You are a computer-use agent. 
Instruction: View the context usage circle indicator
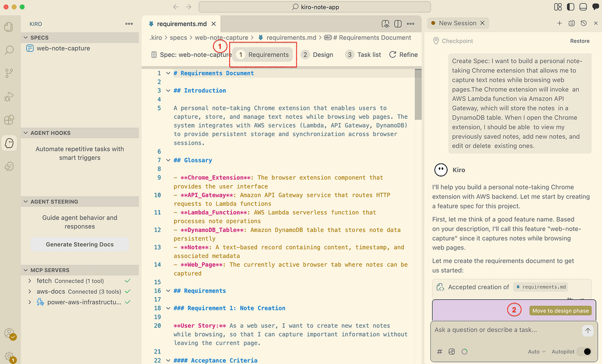pos(464,351)
